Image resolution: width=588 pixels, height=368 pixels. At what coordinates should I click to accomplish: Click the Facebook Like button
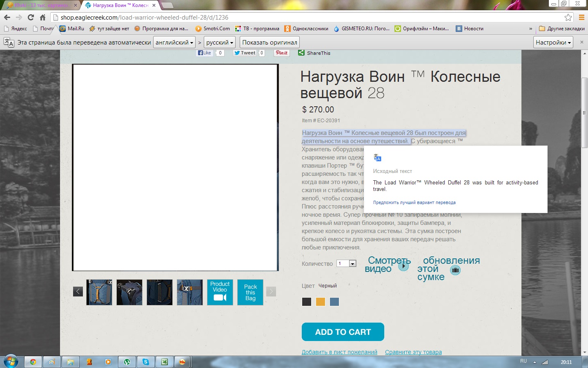point(205,53)
